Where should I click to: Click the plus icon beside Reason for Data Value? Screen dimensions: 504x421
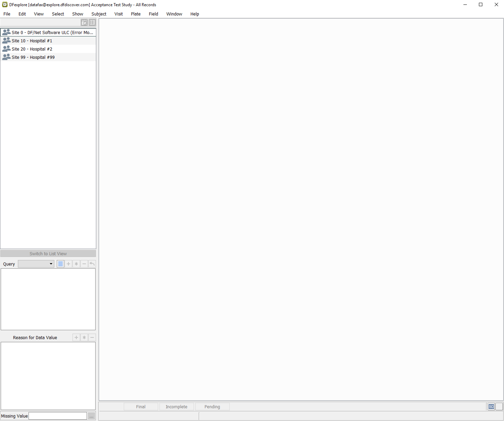click(76, 337)
